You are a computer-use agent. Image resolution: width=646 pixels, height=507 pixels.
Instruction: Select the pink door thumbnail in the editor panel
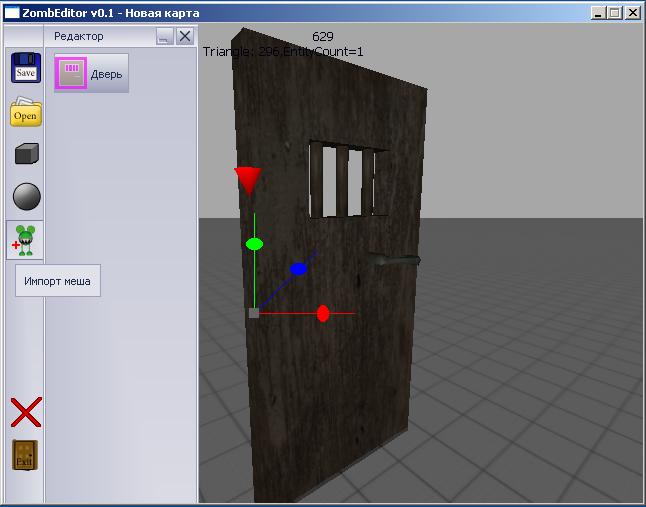pos(71,73)
